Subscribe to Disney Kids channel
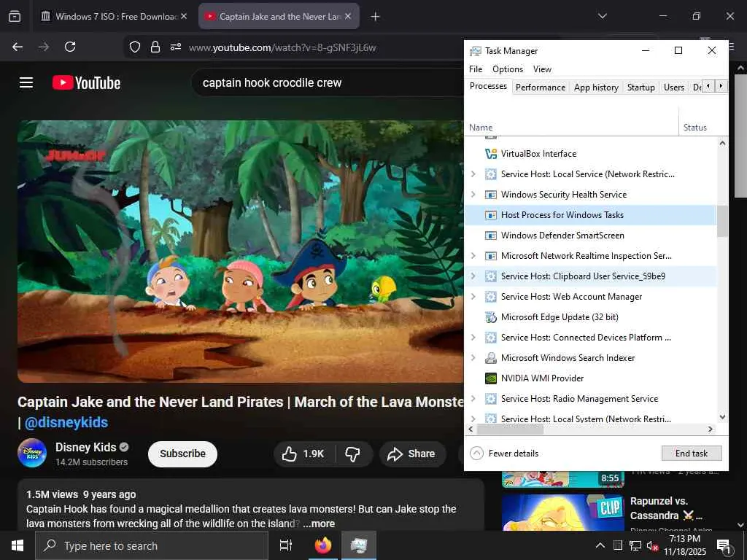 click(x=182, y=454)
